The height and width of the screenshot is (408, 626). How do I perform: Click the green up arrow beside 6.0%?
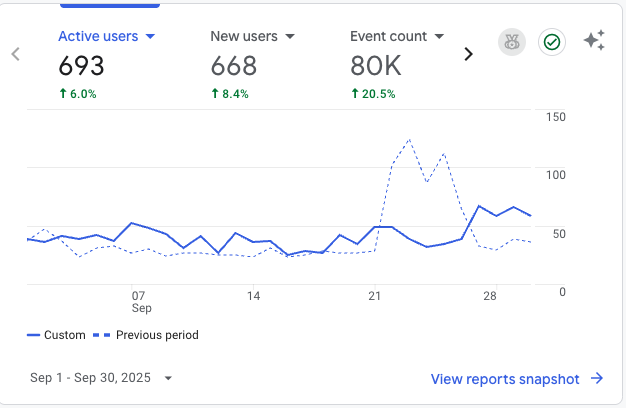(64, 94)
